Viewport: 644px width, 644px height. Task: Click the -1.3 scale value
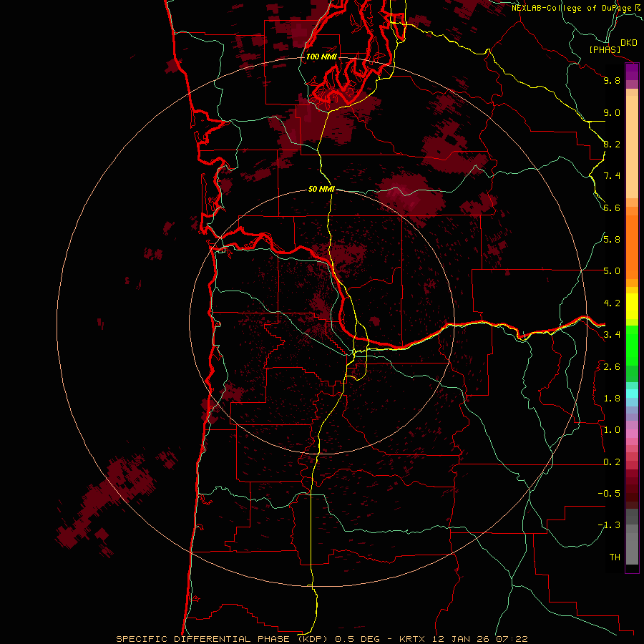(609, 525)
